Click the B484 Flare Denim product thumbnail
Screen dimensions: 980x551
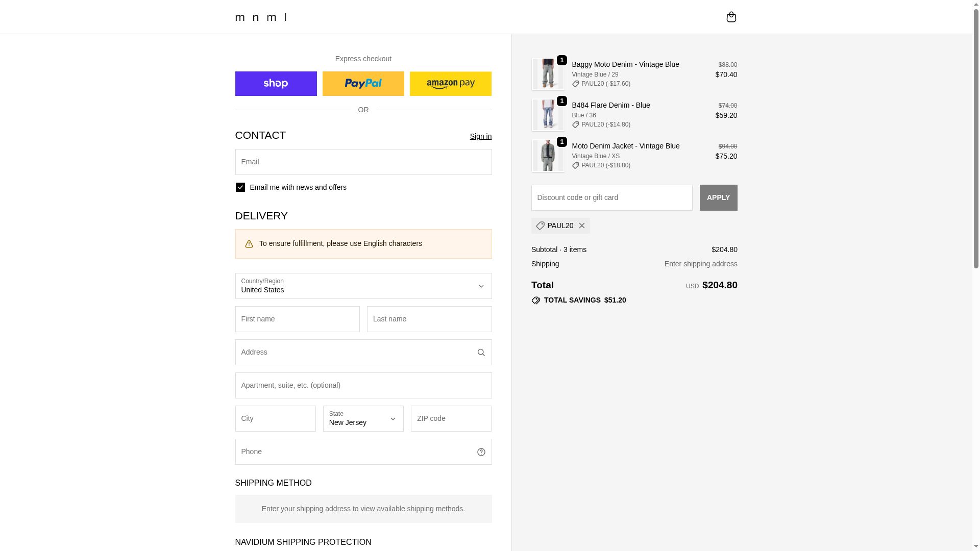pyautogui.click(x=548, y=115)
